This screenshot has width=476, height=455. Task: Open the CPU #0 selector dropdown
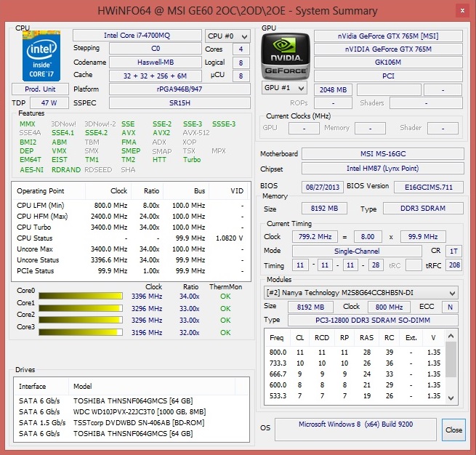pyautogui.click(x=227, y=36)
